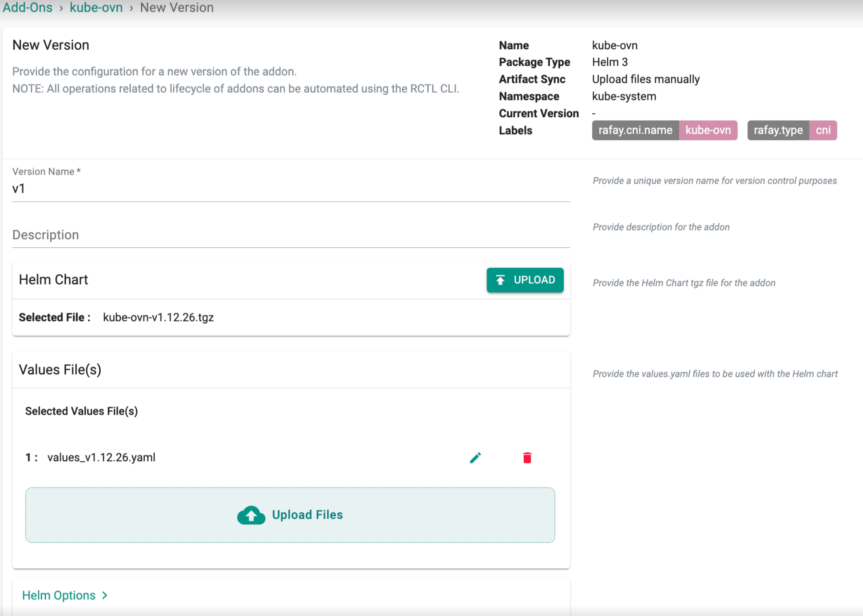This screenshot has height=616, width=863.
Task: Click the Values File(s) section heading
Action: point(60,369)
